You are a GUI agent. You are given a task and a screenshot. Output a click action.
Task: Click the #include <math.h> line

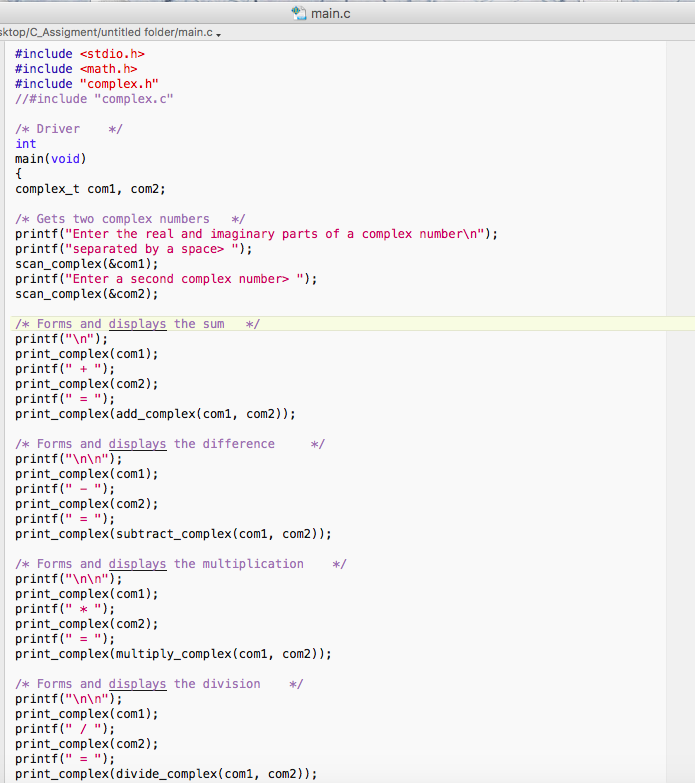coord(76,68)
